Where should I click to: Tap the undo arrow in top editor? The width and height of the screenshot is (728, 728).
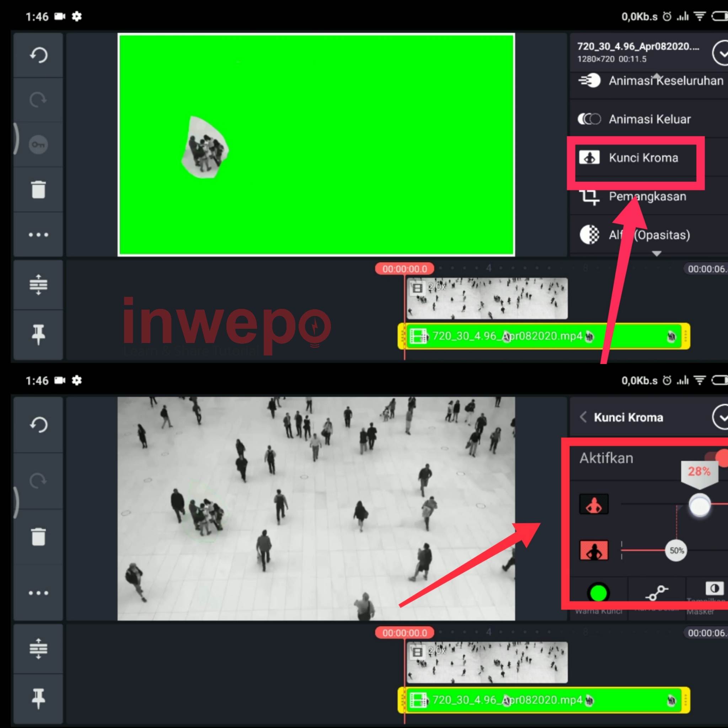coord(38,55)
